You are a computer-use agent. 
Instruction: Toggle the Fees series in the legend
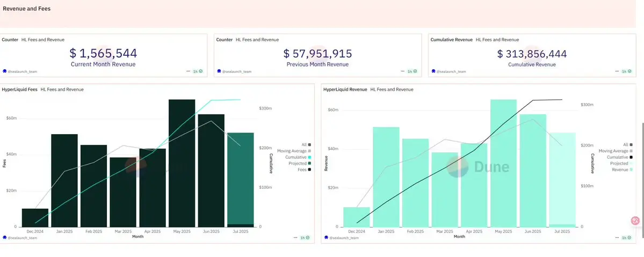[x=305, y=169]
